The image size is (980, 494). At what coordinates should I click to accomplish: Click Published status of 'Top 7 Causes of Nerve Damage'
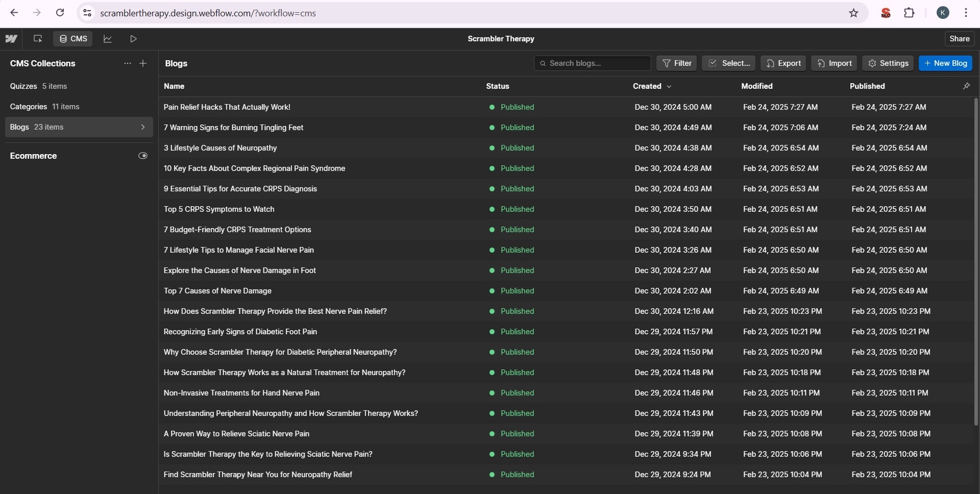click(x=511, y=291)
